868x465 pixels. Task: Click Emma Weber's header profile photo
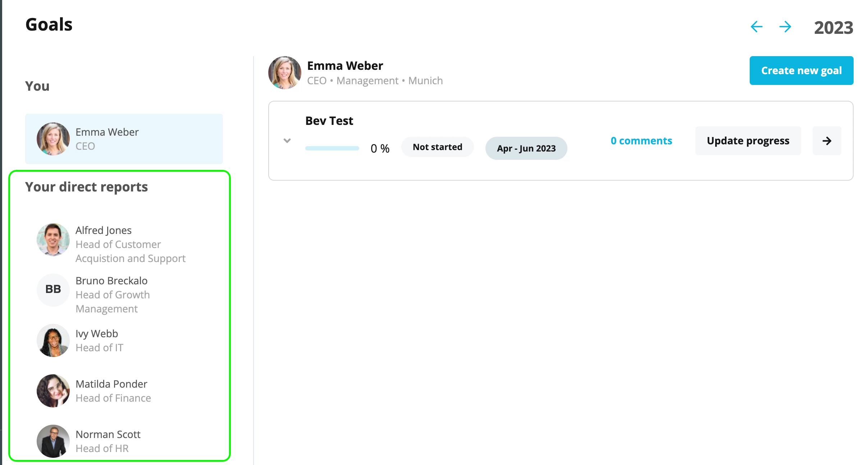click(x=285, y=73)
